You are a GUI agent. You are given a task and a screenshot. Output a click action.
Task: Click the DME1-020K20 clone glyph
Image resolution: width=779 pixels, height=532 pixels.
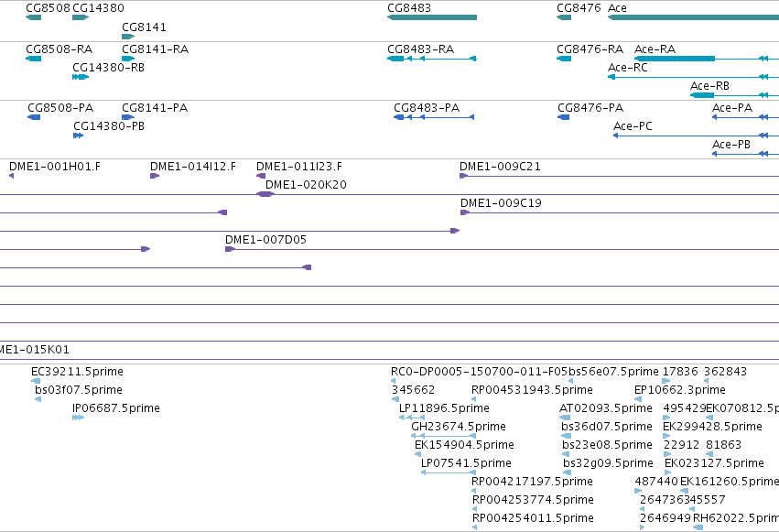click(x=265, y=194)
